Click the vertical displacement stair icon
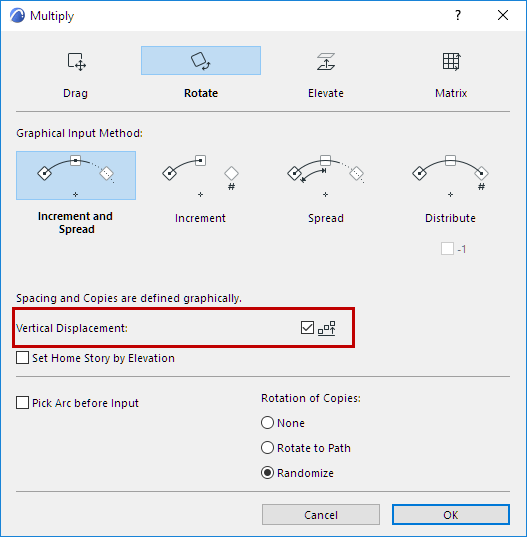 pyautogui.click(x=327, y=328)
